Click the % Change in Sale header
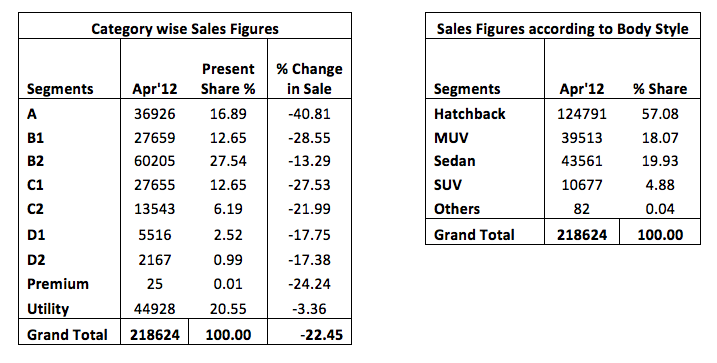The image size is (717, 363). 309,79
